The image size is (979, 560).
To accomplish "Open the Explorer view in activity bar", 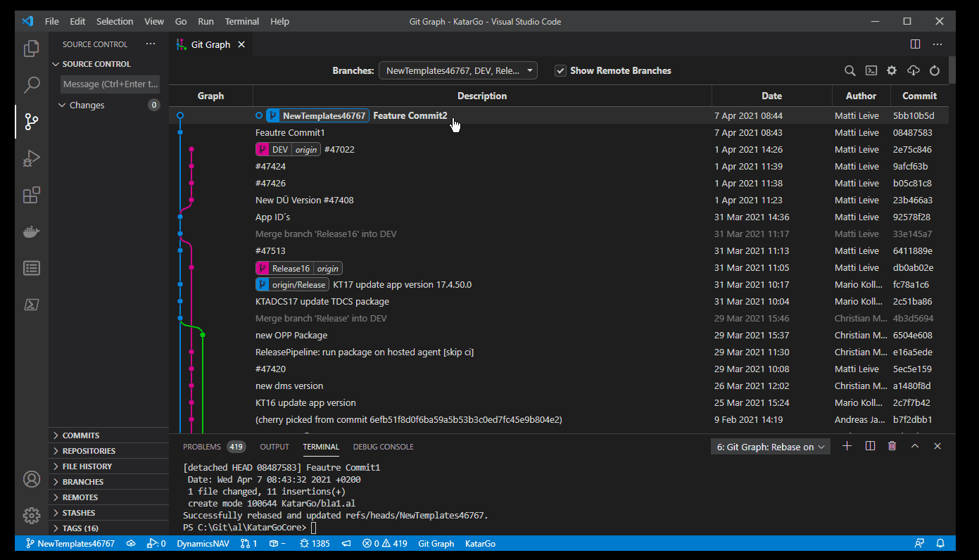I will coord(32,49).
